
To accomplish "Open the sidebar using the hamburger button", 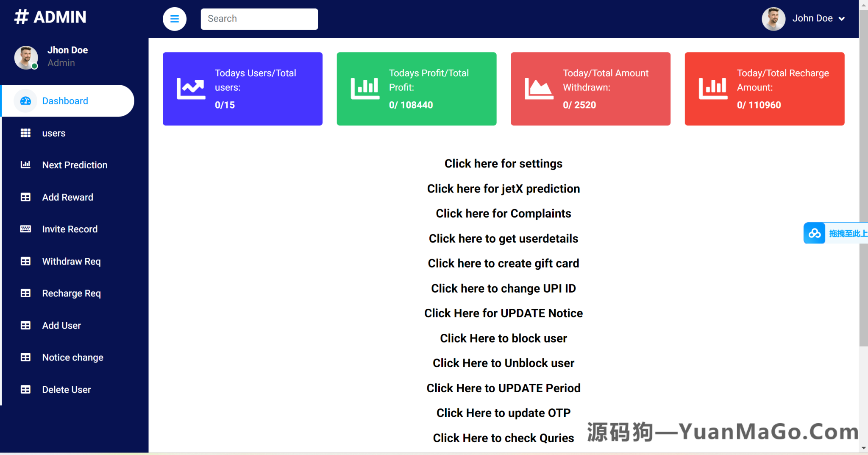I will click(x=175, y=19).
